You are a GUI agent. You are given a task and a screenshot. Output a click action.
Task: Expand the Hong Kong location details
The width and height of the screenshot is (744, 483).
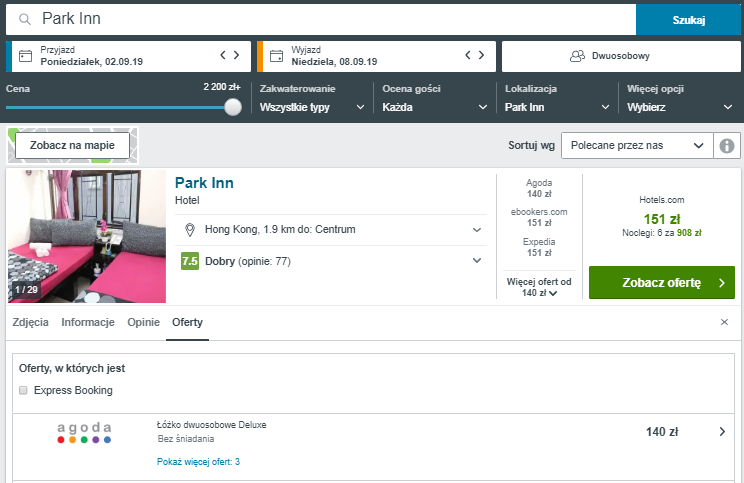[x=477, y=230]
